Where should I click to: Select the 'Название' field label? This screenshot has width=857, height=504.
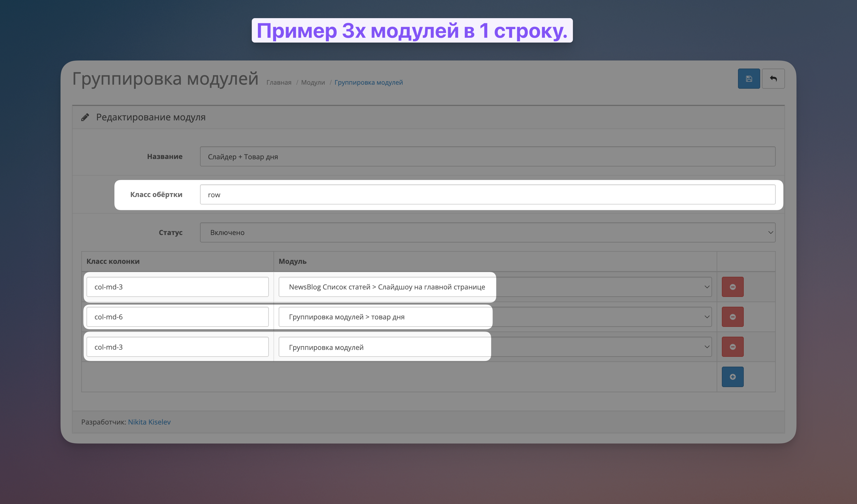pyautogui.click(x=165, y=156)
